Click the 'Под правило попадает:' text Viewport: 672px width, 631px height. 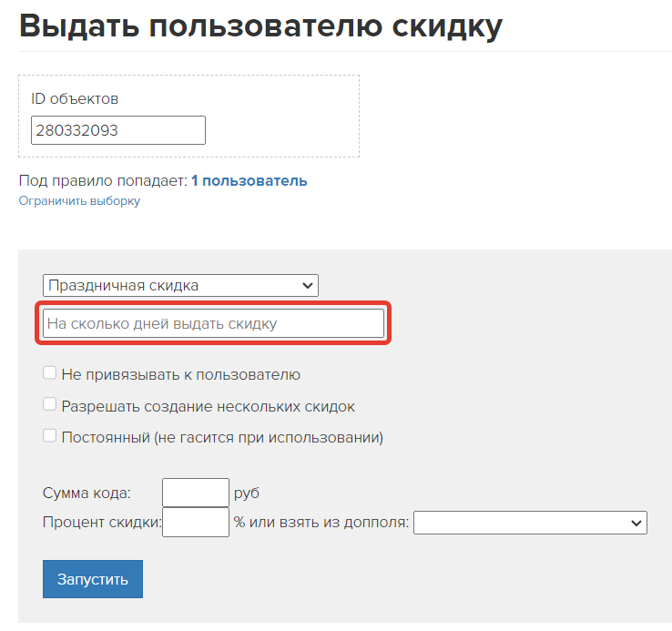pyautogui.click(x=103, y=181)
